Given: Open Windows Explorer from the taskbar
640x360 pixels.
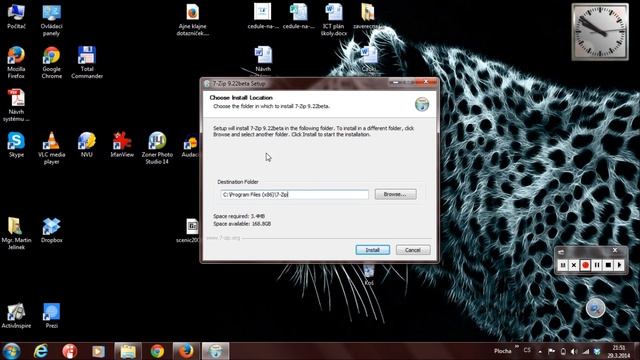Looking at the screenshot, I should click(x=128, y=351).
